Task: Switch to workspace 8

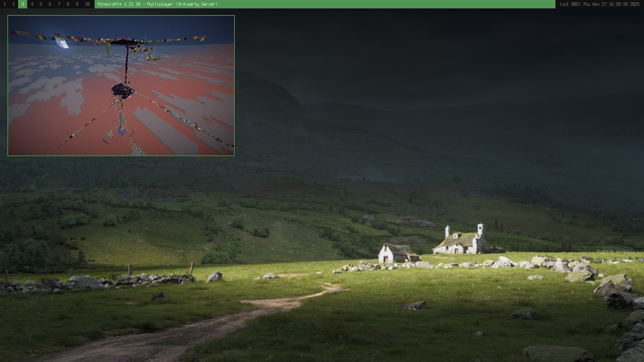Action: 68,4
